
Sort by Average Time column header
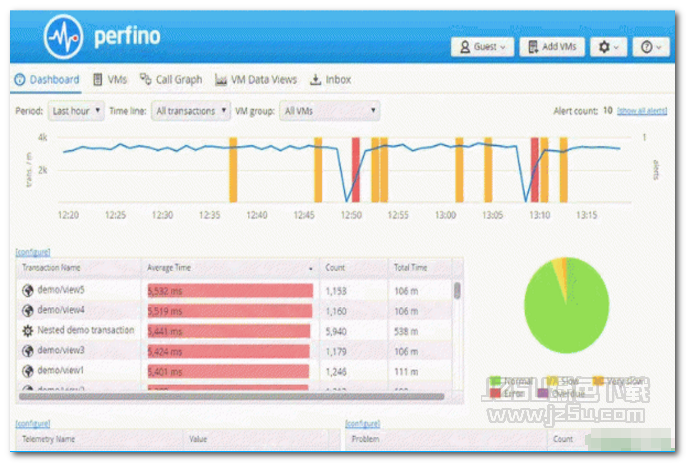(230, 268)
